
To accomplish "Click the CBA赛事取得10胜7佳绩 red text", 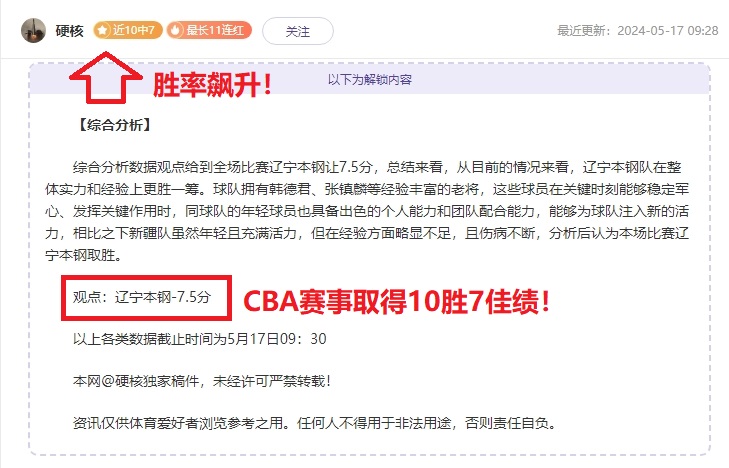I will click(396, 302).
